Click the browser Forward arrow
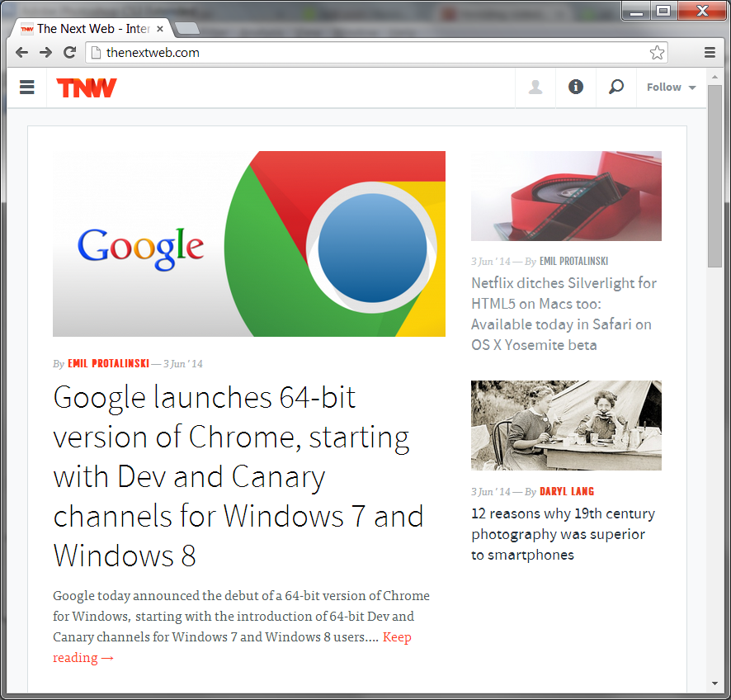This screenshot has width=731, height=700. [x=45, y=52]
